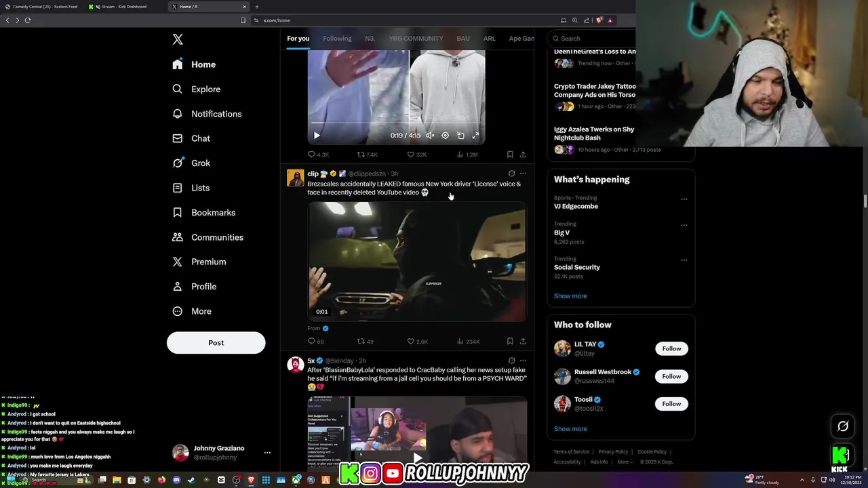
Task: Share clip's License video post
Action: [523, 342]
